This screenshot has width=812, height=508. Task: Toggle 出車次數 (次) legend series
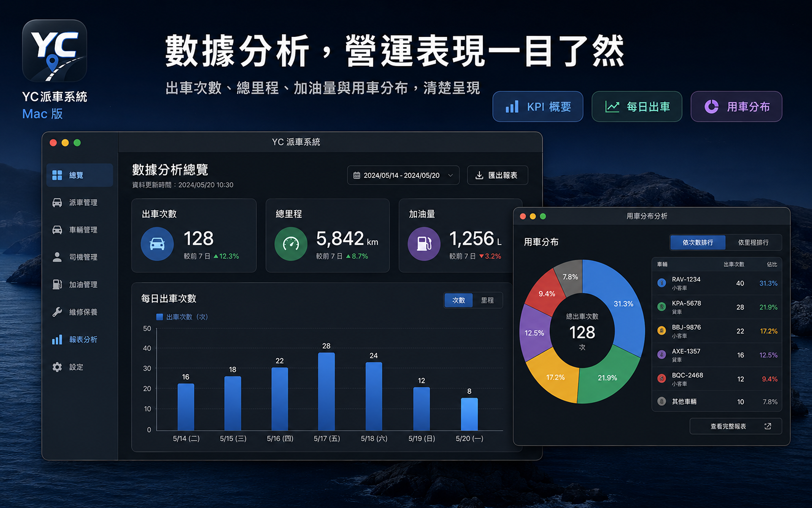(x=182, y=317)
